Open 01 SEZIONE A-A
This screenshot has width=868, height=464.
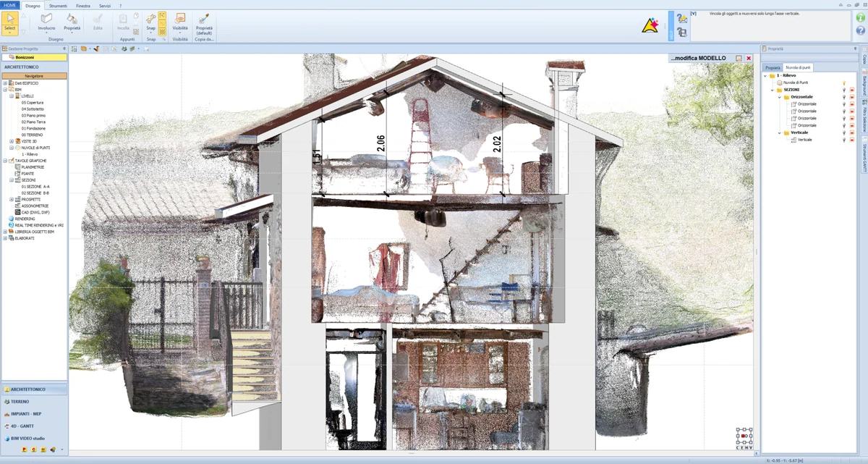(x=35, y=186)
